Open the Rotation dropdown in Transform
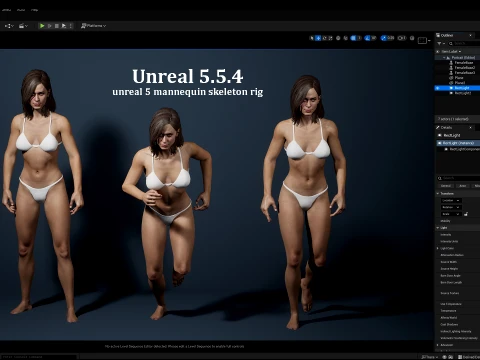 tap(451, 207)
